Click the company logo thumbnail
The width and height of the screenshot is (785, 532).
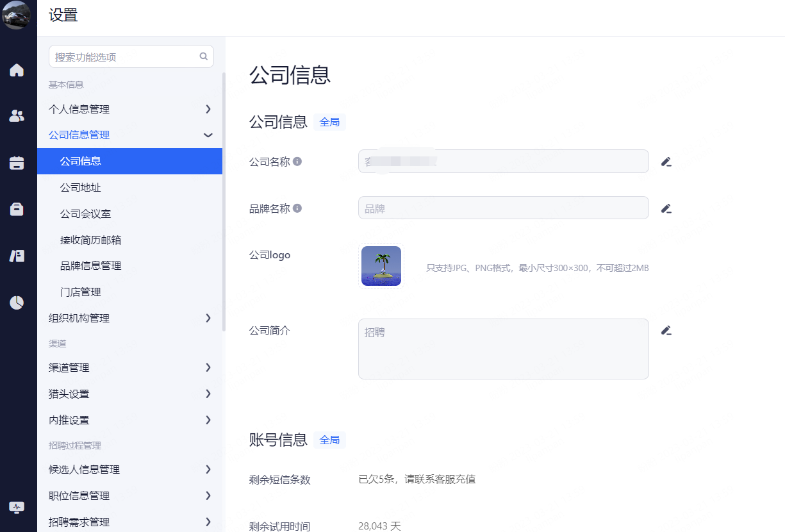(x=381, y=266)
